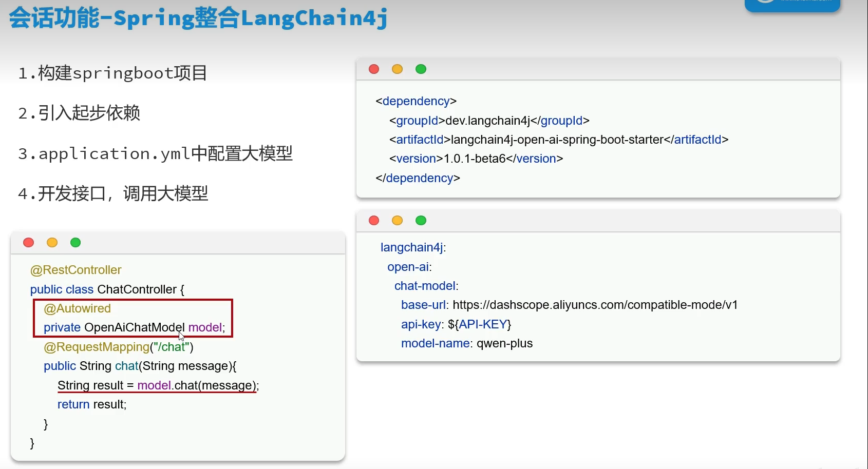Screen dimensions: 868x469
Task: Click the red close circle on dependency window
Action: 373,69
